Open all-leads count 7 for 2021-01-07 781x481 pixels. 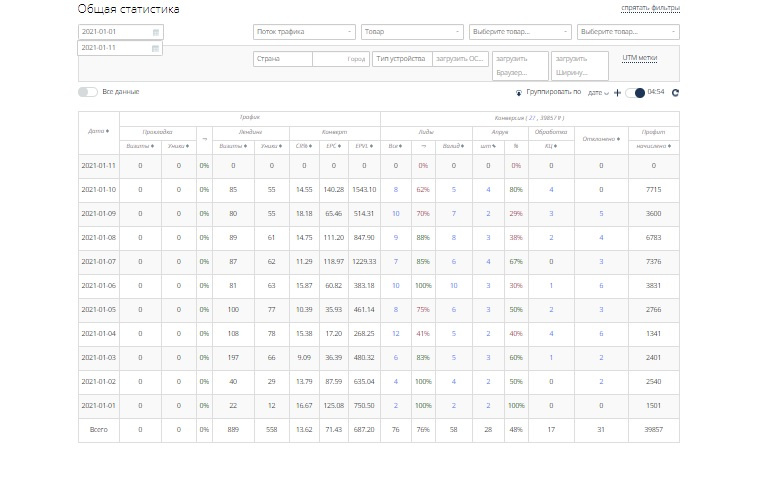[395, 262]
